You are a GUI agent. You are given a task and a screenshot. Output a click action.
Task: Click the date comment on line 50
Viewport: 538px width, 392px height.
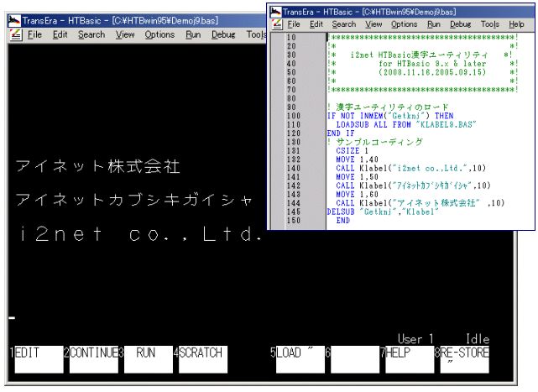[432, 72]
